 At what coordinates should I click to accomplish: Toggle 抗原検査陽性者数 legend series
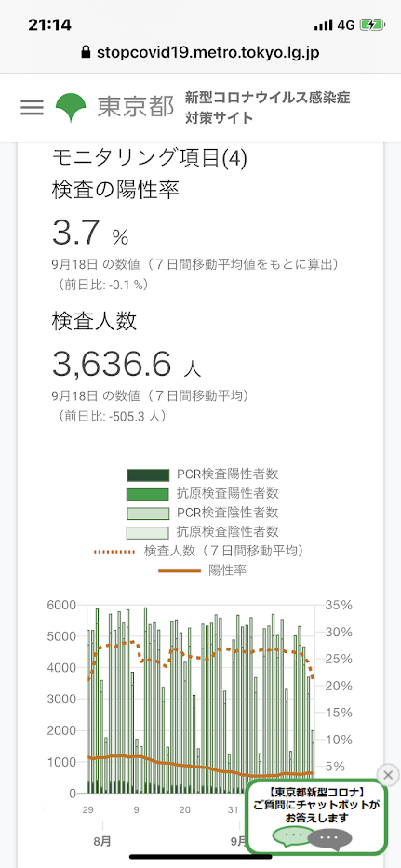click(x=203, y=493)
